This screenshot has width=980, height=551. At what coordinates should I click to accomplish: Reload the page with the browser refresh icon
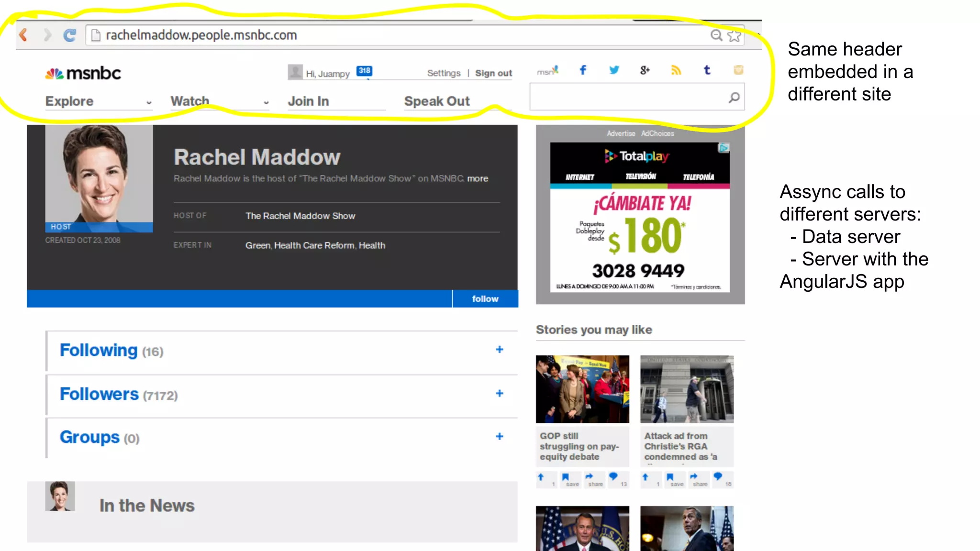click(x=70, y=35)
